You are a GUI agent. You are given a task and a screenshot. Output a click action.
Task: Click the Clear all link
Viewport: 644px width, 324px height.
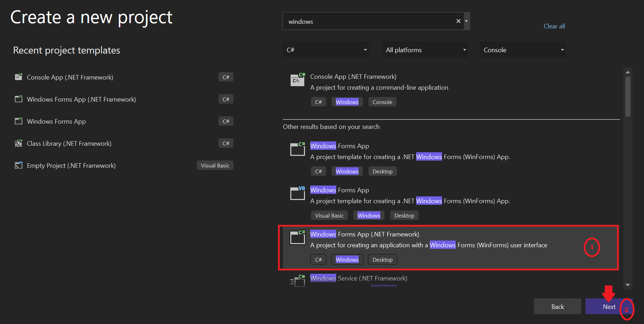[554, 26]
